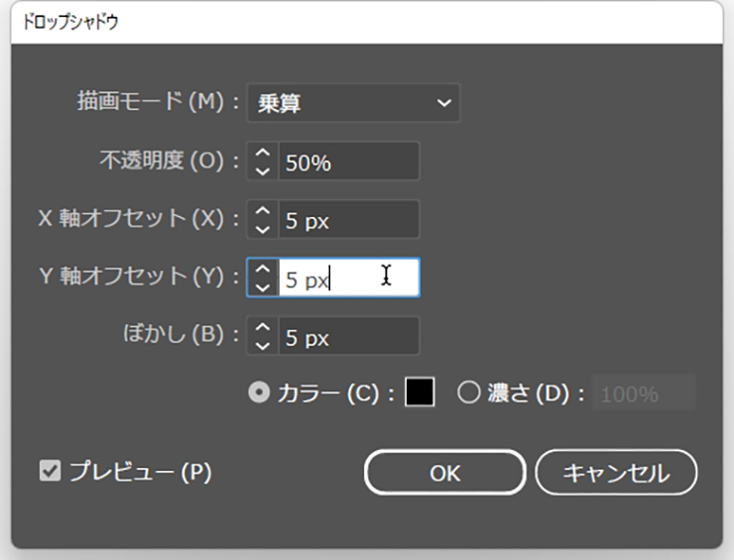Click the black shadow color swatch

[420, 392]
